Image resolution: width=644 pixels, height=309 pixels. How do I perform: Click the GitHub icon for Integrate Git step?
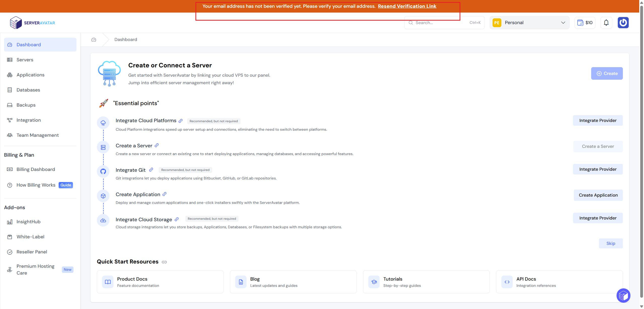[103, 171]
